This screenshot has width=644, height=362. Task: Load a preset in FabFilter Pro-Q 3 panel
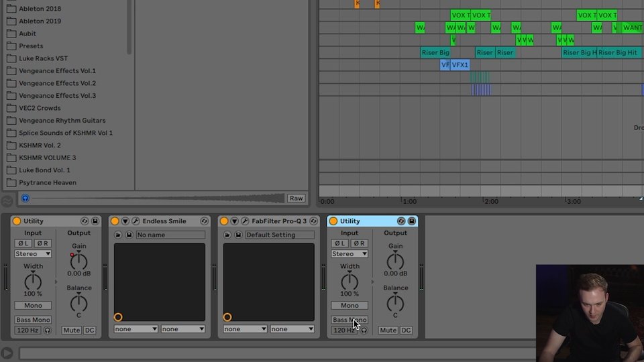[x=227, y=235]
